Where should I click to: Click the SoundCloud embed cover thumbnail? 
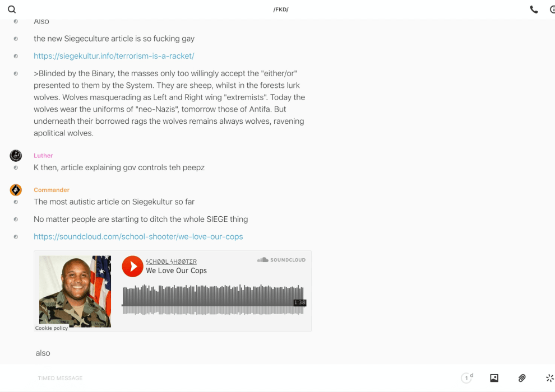coord(75,290)
